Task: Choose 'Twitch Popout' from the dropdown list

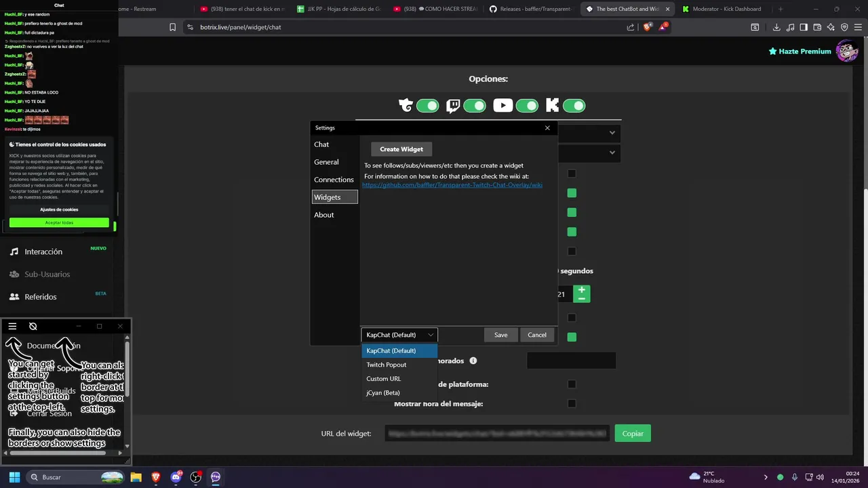Action: 399,365
